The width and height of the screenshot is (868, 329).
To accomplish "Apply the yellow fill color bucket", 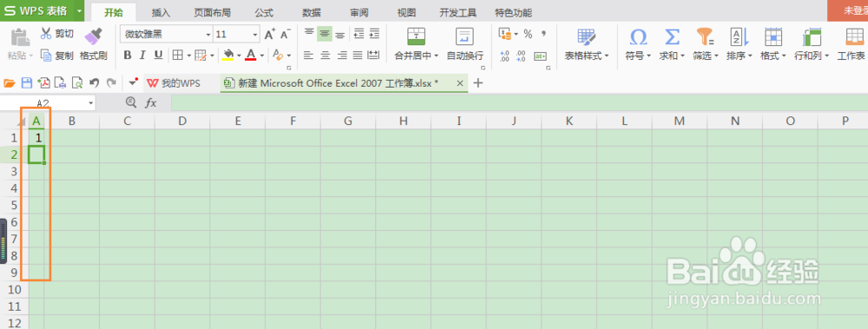I will [x=227, y=55].
